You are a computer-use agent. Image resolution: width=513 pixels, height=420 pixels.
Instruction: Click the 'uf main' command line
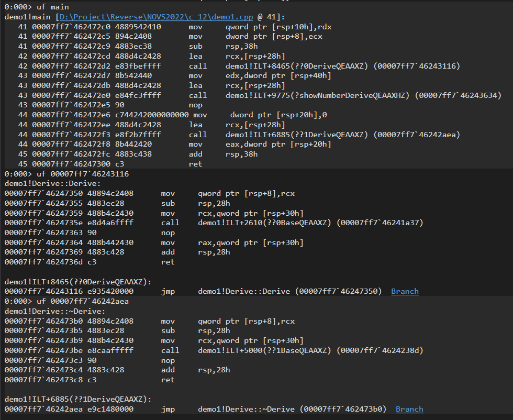[37, 7]
